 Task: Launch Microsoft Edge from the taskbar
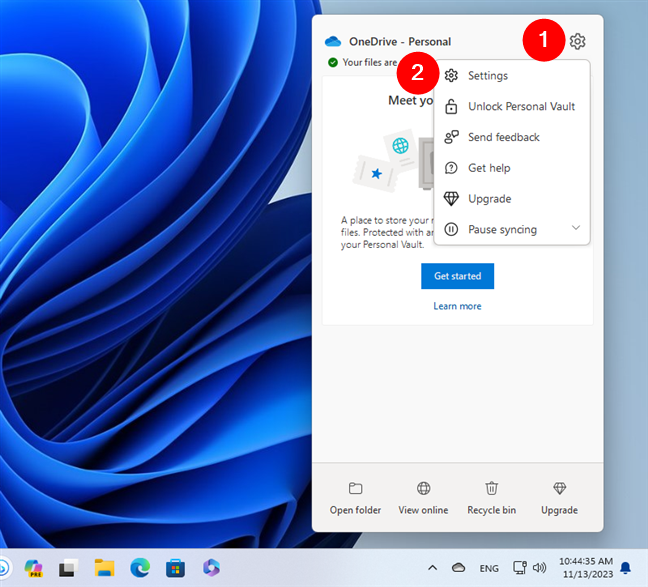[x=140, y=568]
